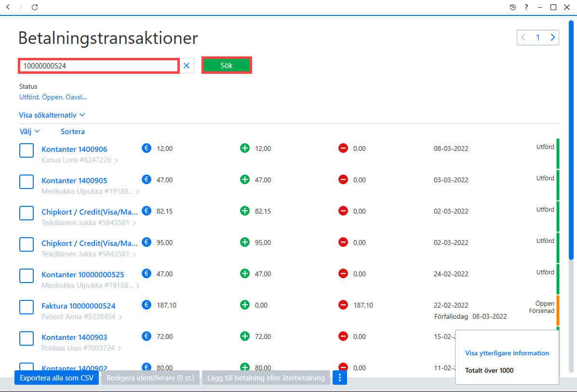This screenshot has height=392, width=577.
Task: Expand Visa sökalternativ search options
Action: 52,115
